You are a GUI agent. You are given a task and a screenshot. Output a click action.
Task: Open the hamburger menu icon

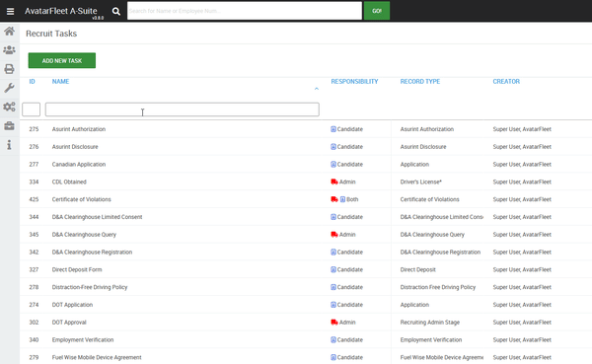[10, 11]
